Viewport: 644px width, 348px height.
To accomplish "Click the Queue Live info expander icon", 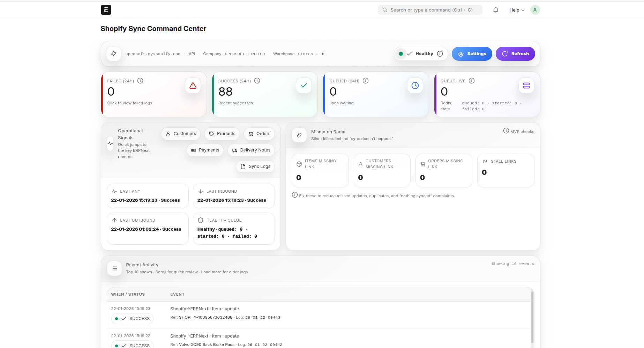I will click(472, 81).
